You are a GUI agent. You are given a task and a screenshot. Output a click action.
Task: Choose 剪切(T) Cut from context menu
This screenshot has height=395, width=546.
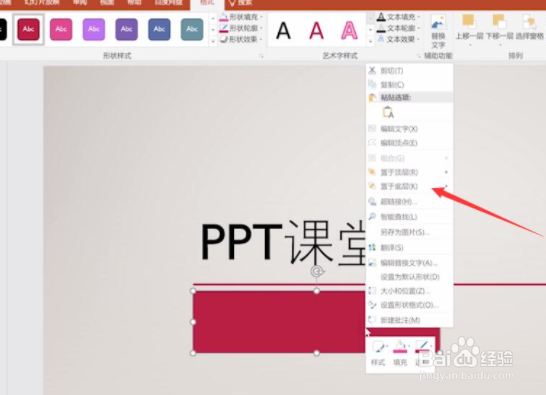410,71
